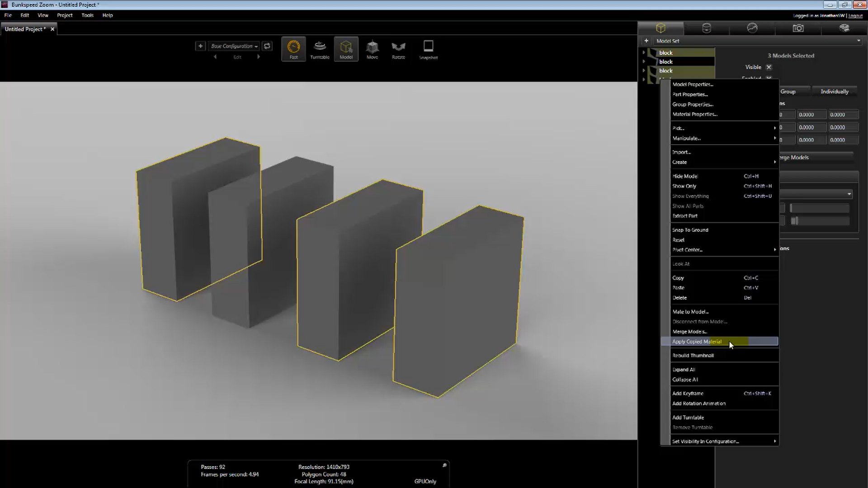Open the Model Set dropdown arrow
This screenshot has height=488, width=868.
[858, 41]
